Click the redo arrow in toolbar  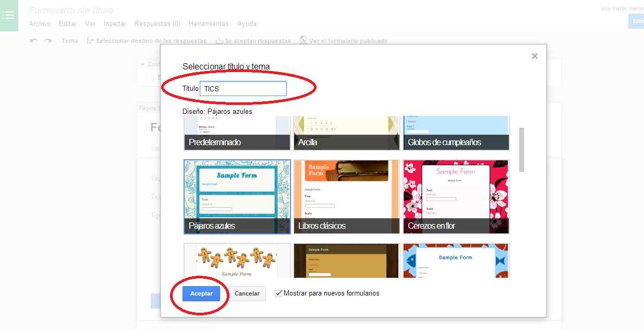tap(48, 41)
